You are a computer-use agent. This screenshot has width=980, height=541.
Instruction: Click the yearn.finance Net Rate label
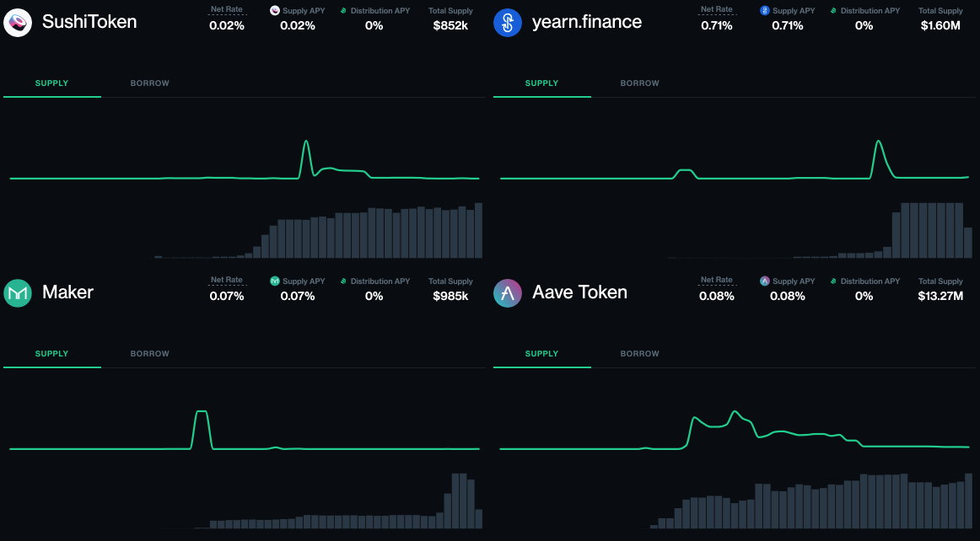click(716, 9)
